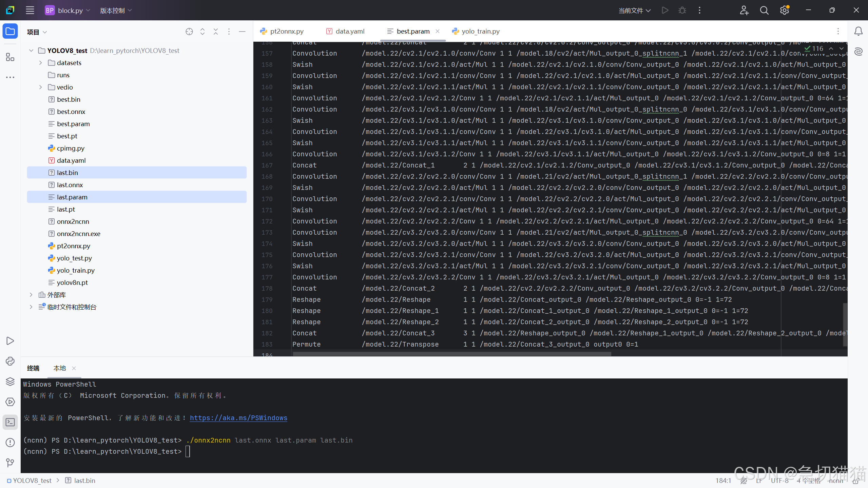Screen dimensions: 868x488
Task: Toggle the Terminal tool window button
Action: point(10,422)
